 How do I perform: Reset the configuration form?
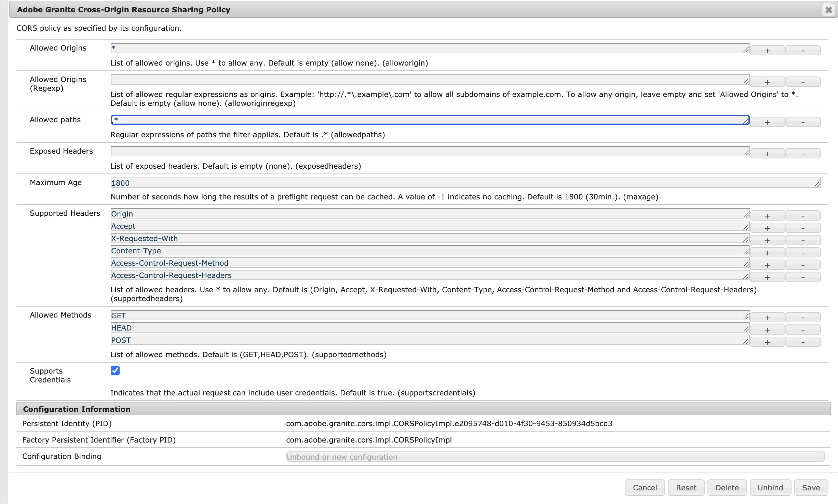686,488
